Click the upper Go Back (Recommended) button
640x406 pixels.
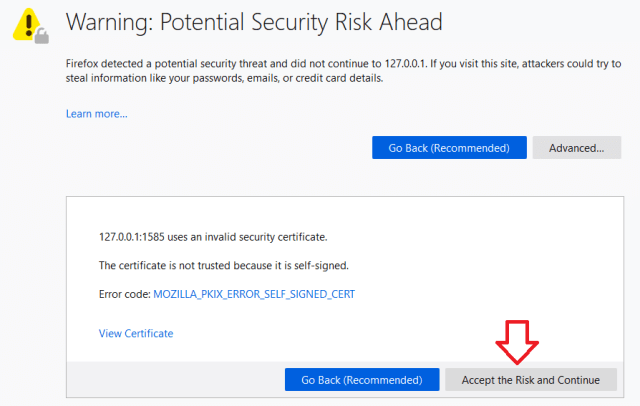click(449, 148)
